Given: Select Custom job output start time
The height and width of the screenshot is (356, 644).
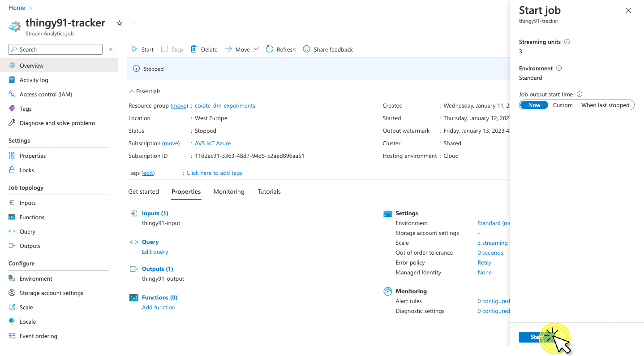Looking at the screenshot, I should (562, 105).
